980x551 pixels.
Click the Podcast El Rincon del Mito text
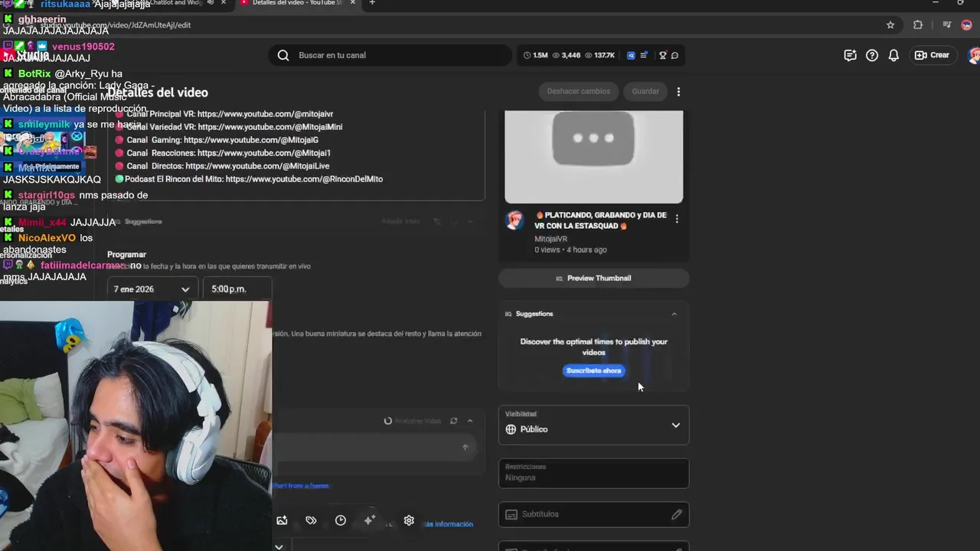tap(253, 179)
